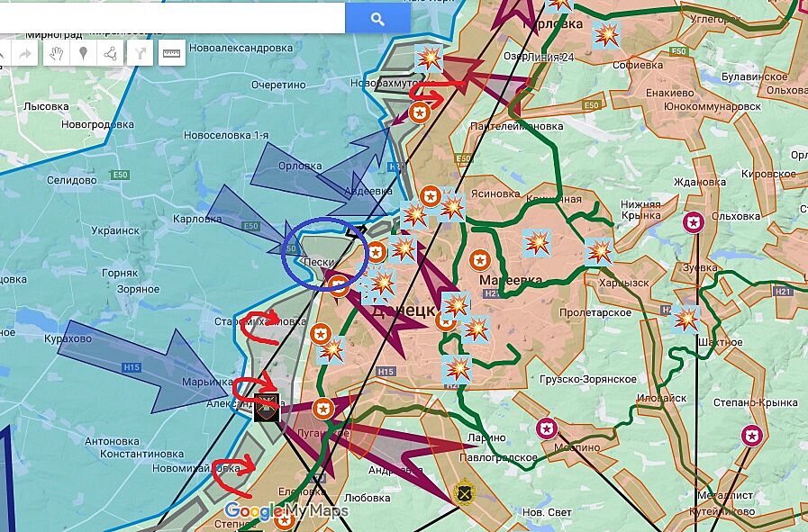Click the Пески label inside the blue circle
The image size is (808, 532).
pyautogui.click(x=319, y=263)
